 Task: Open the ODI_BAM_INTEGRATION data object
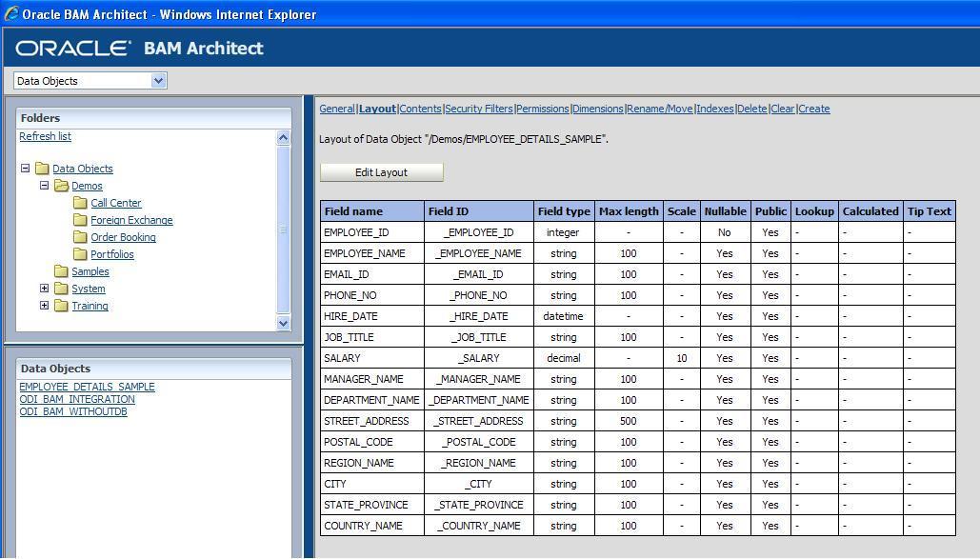[x=76, y=400]
